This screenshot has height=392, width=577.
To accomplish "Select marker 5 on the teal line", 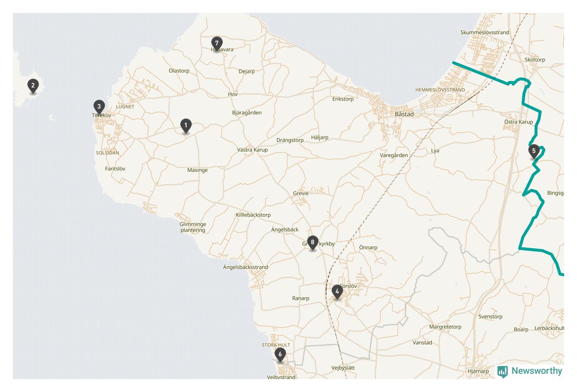I will 534,152.
